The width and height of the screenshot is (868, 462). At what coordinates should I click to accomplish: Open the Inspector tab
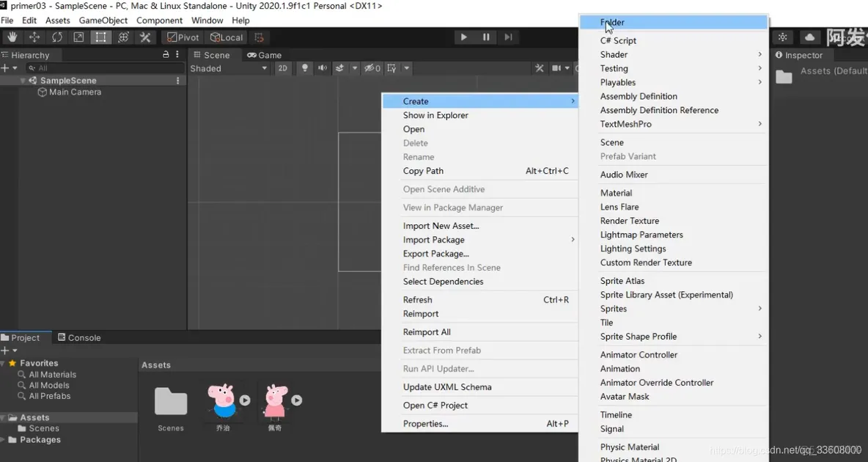click(x=799, y=55)
